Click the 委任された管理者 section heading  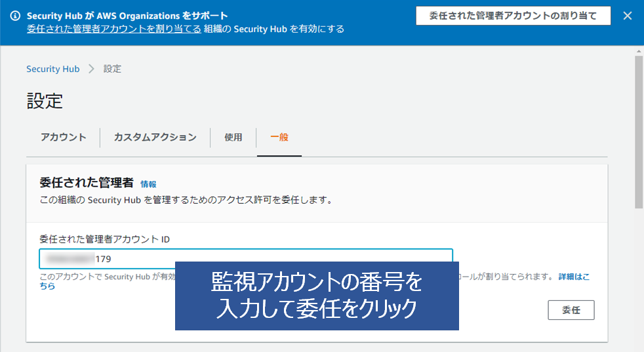pyautogui.click(x=87, y=183)
